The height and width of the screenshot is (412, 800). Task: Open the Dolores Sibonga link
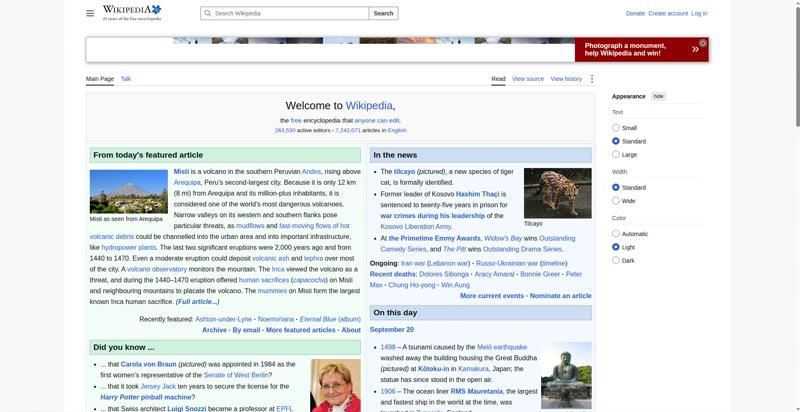click(444, 274)
